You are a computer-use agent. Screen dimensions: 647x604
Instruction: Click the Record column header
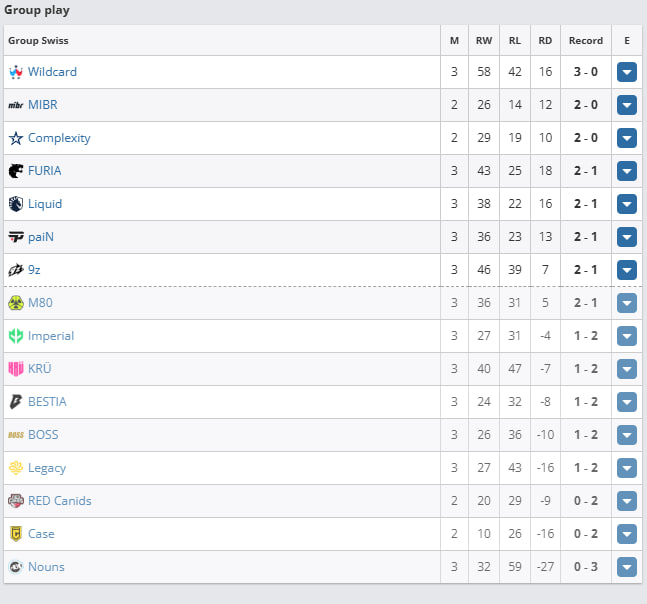click(x=586, y=40)
